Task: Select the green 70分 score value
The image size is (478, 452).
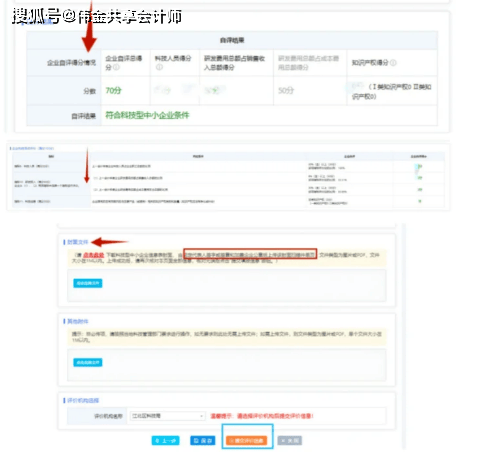Action: [113, 90]
